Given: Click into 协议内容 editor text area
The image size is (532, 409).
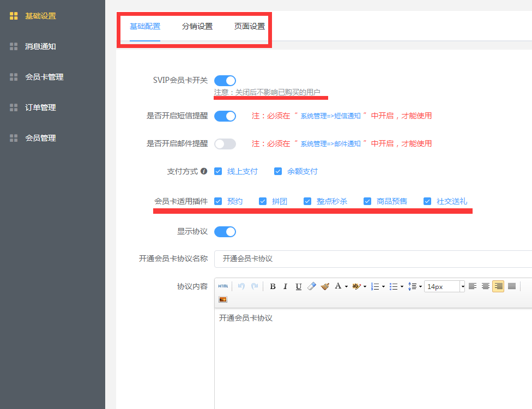Looking at the screenshot, I should (373, 358).
